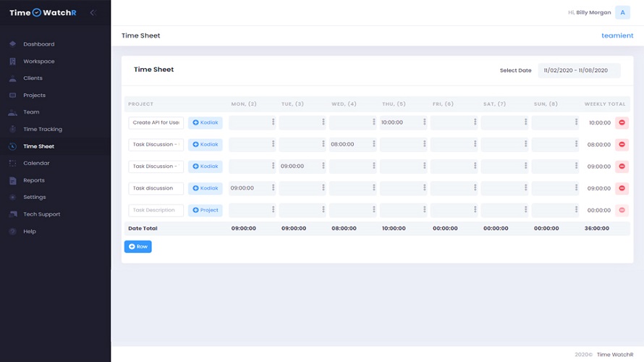644x362 pixels.
Task: Click the Reports icon in sidebar
Action: pos(13,180)
